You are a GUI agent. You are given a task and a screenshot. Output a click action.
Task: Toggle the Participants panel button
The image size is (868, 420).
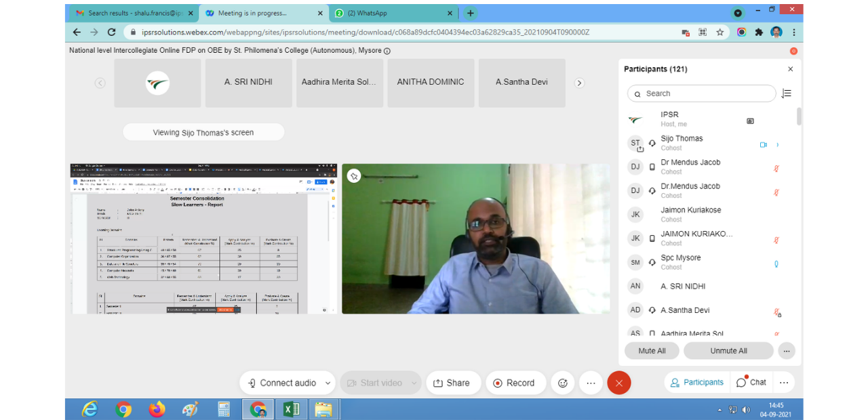coord(696,382)
